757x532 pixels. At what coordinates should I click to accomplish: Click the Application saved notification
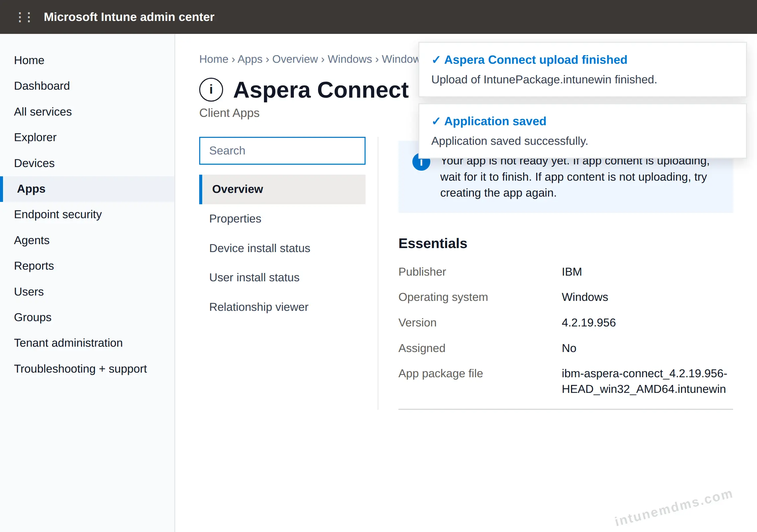coord(582,131)
